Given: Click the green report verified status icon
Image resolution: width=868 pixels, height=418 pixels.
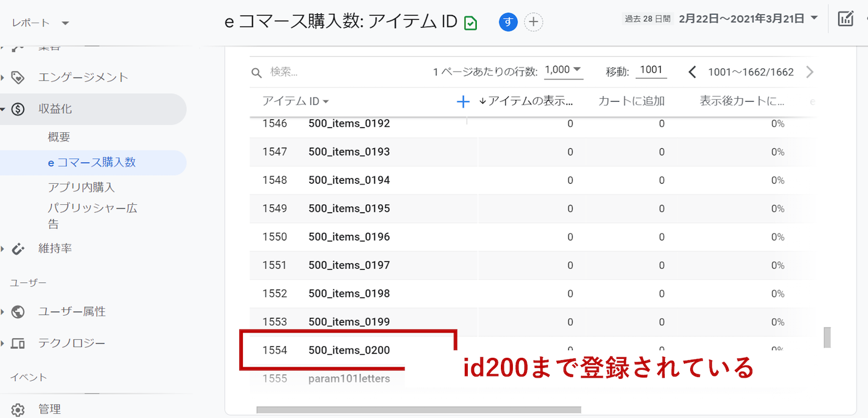Looking at the screenshot, I should [471, 23].
